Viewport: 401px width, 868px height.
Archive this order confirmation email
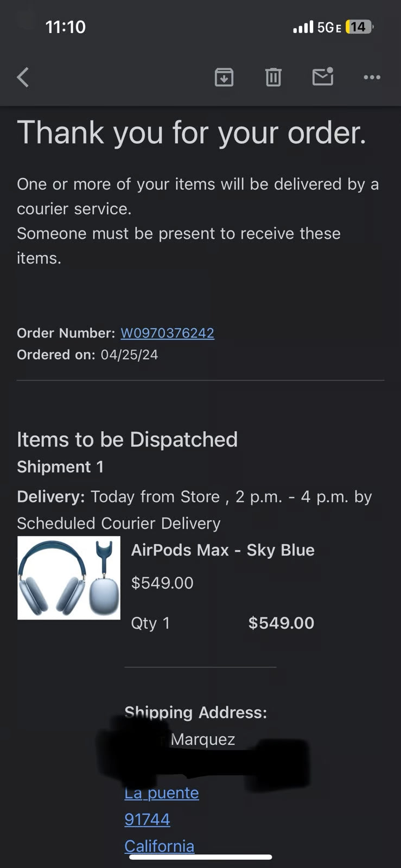tap(224, 77)
